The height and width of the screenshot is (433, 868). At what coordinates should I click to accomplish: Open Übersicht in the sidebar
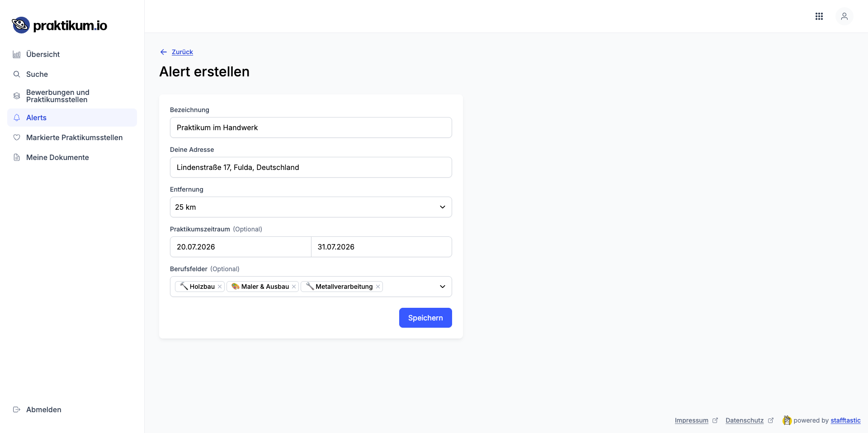point(43,54)
